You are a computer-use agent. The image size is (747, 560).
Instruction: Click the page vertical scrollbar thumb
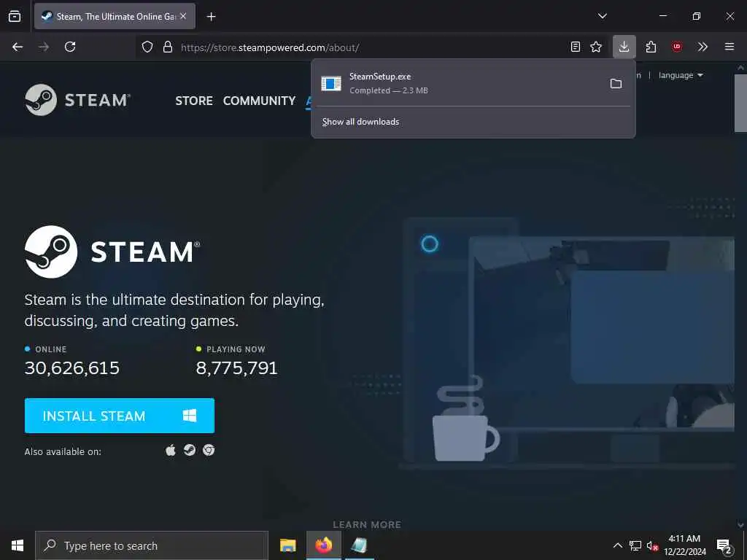pos(740,103)
